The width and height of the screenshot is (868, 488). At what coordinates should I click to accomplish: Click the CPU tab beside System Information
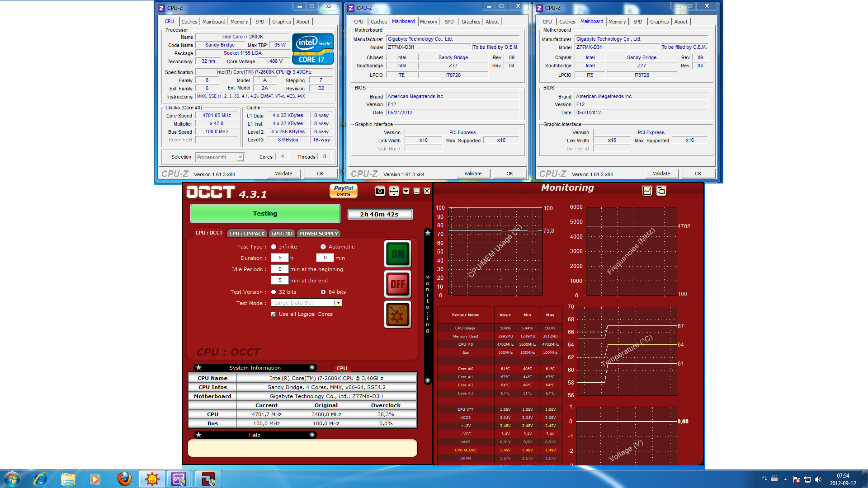pos(342,368)
